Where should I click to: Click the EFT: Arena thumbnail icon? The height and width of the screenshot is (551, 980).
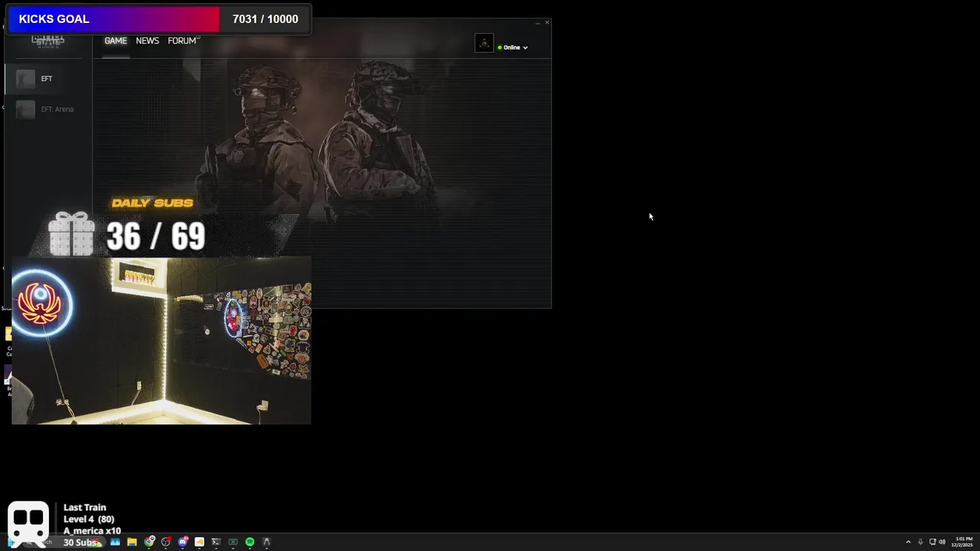coord(25,109)
